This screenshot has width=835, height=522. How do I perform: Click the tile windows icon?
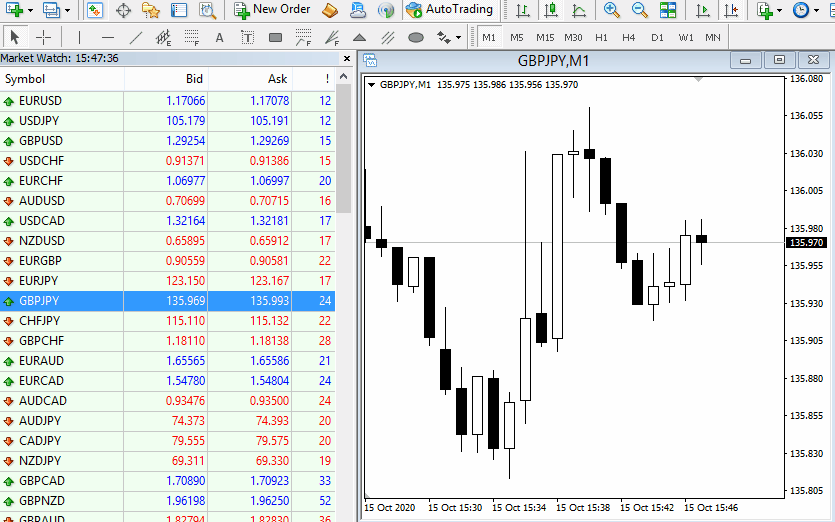pyautogui.click(x=667, y=10)
